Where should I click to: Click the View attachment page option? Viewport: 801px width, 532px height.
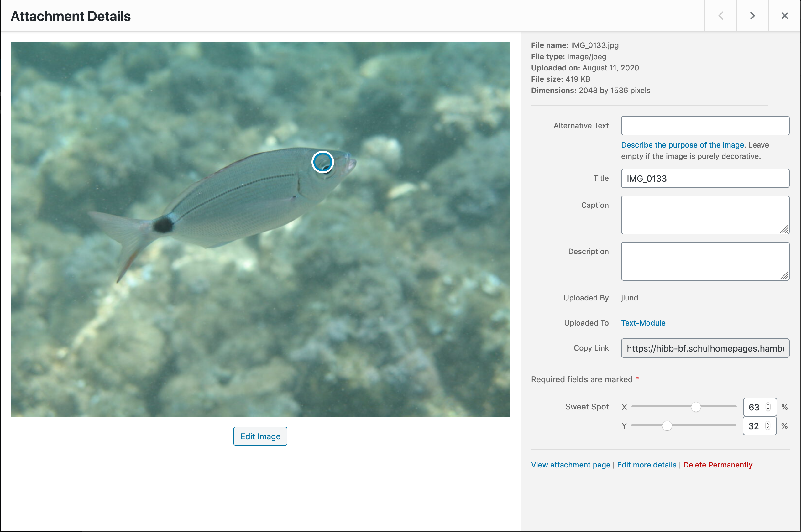[x=571, y=465]
